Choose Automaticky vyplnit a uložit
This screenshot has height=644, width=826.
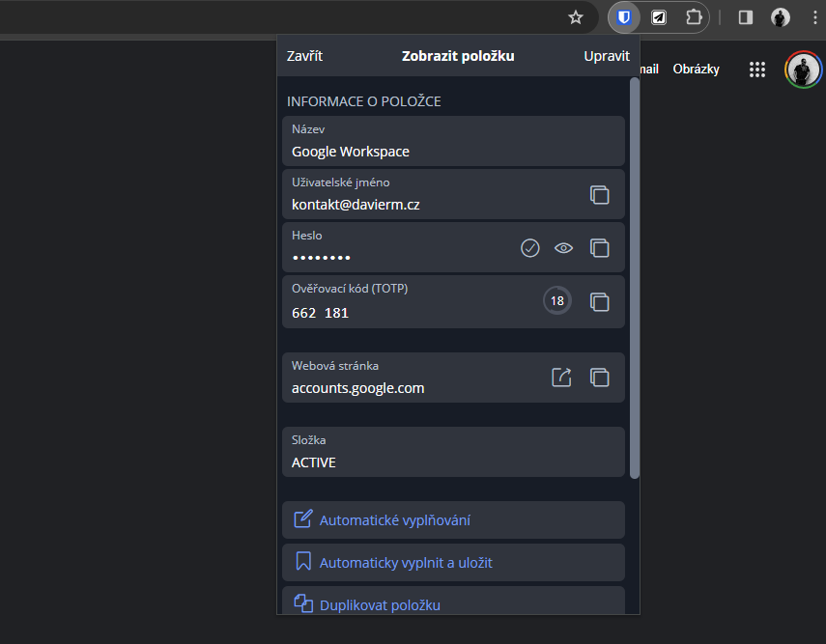pos(453,562)
